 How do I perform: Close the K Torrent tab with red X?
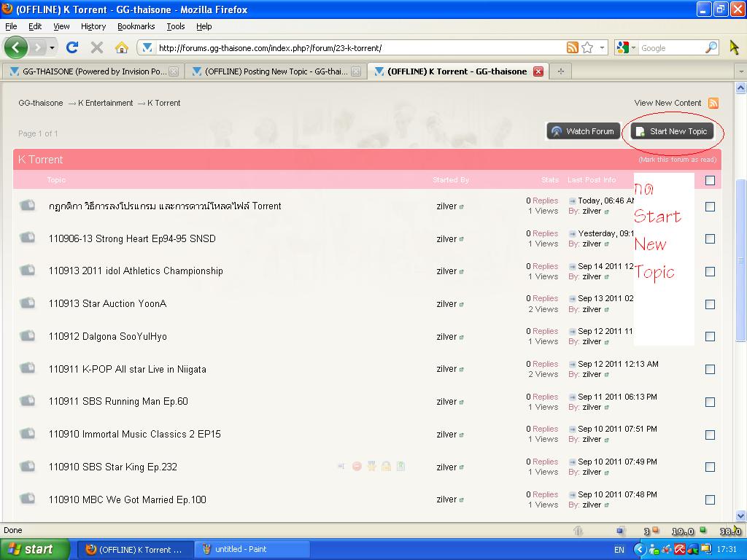(538, 71)
